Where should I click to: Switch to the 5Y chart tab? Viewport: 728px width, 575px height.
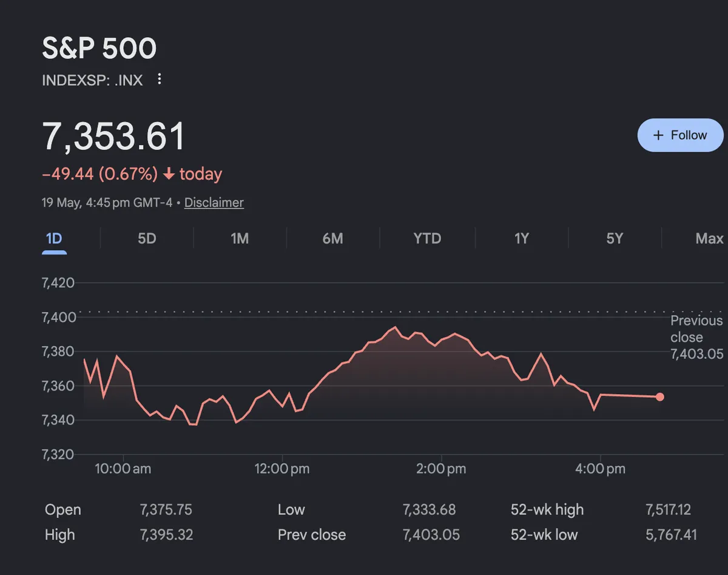click(615, 239)
